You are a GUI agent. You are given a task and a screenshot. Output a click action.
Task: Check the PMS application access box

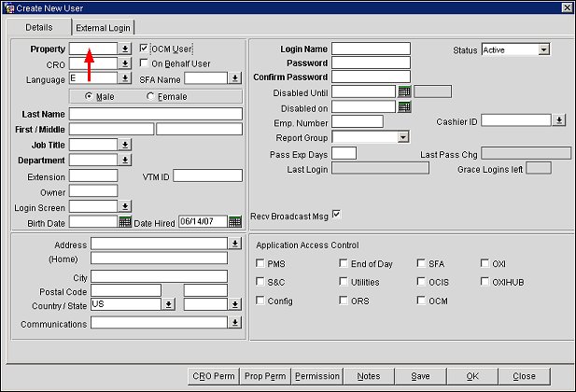click(x=260, y=264)
